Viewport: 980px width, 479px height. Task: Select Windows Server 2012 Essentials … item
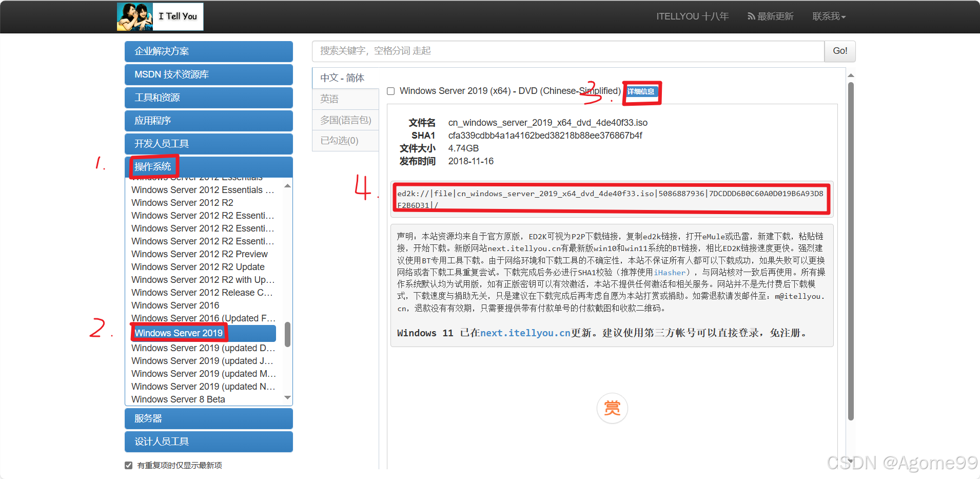pyautogui.click(x=203, y=190)
